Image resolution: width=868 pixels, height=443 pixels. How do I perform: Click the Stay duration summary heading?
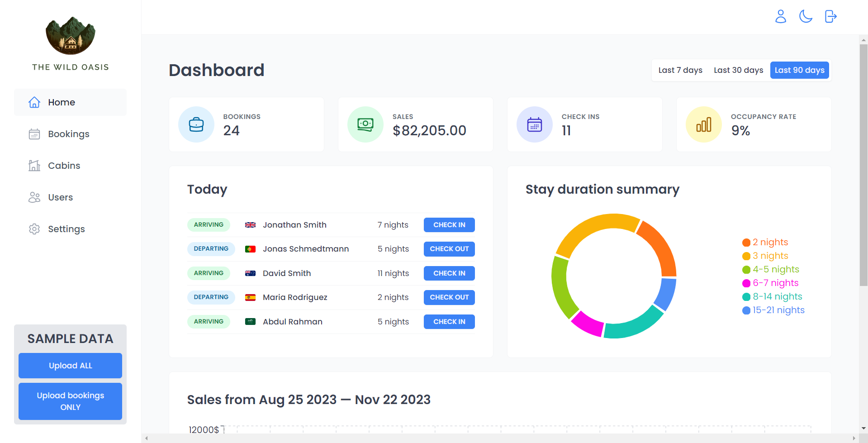(602, 189)
